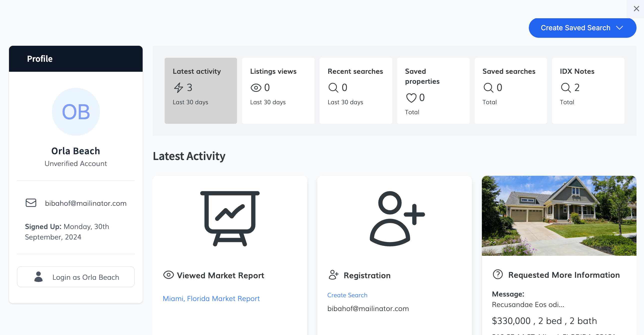Open Miami, Florida Market Report link
This screenshot has height=335, width=644.
click(211, 298)
